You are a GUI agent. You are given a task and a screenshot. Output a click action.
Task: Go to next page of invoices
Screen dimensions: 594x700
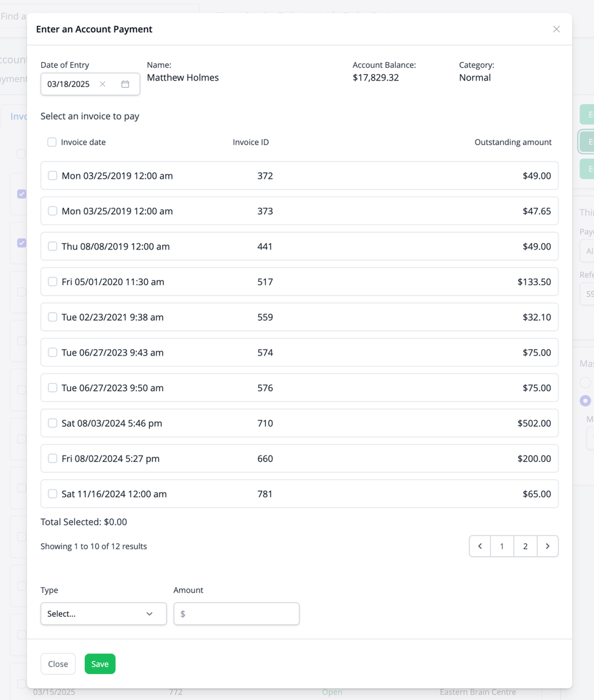548,546
